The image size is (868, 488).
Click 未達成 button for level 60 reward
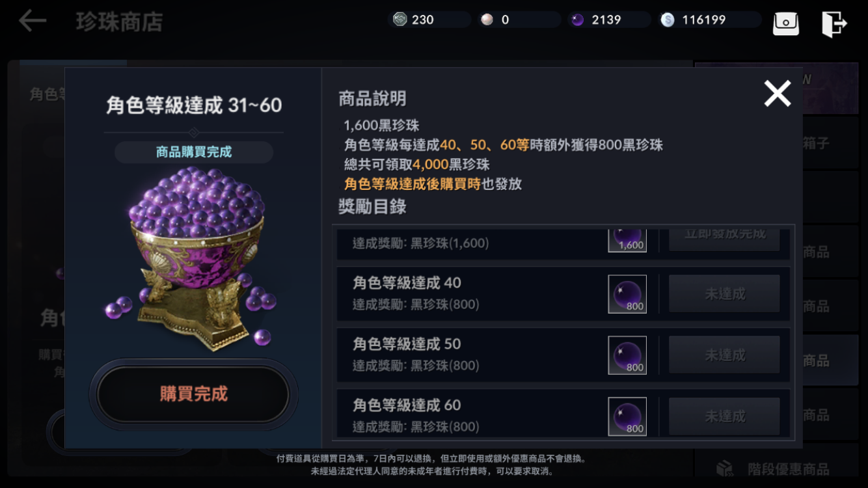point(724,416)
